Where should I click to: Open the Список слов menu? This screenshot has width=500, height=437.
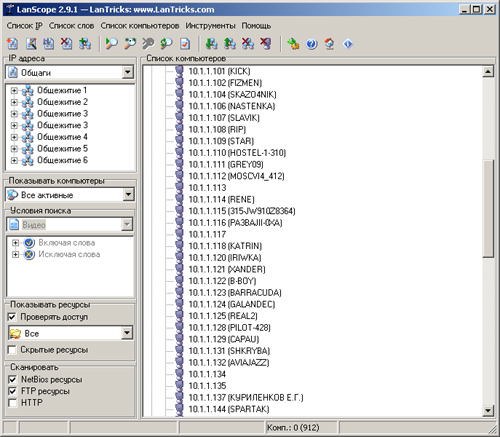(71, 26)
